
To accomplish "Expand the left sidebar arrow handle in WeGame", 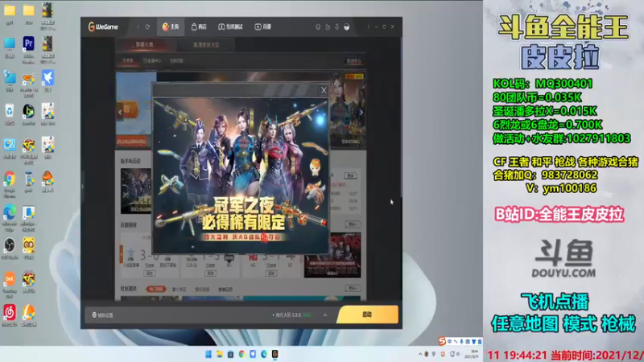I will pyautogui.click(x=83, y=187).
